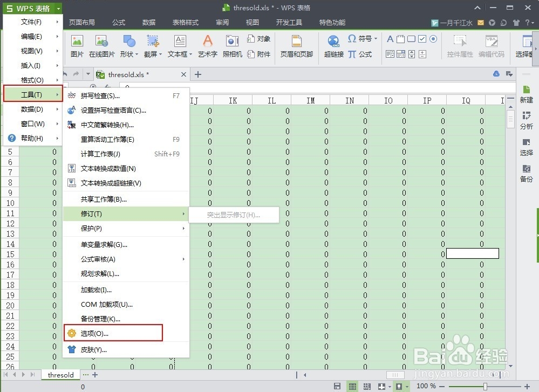
Task: Switch to the 审阅 ribbon tab
Action: coord(222,22)
